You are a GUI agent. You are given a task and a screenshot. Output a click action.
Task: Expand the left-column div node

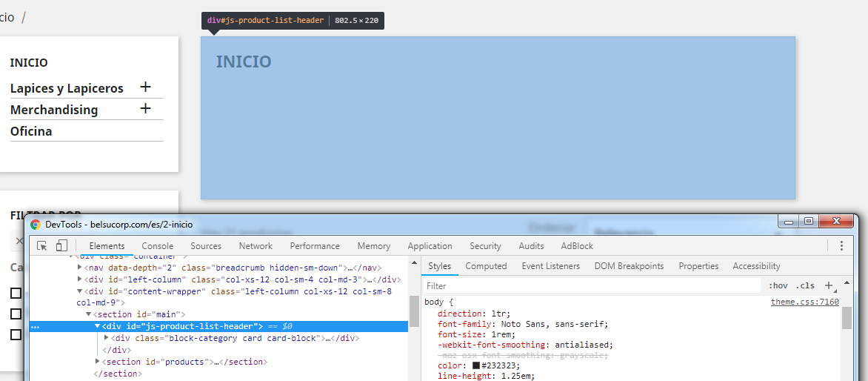80,279
